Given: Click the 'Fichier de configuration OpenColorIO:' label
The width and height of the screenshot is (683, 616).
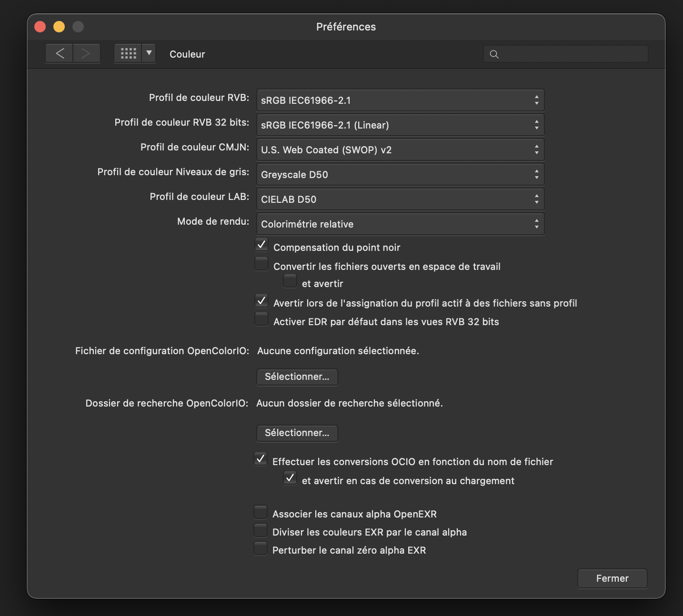Looking at the screenshot, I should coord(162,351).
